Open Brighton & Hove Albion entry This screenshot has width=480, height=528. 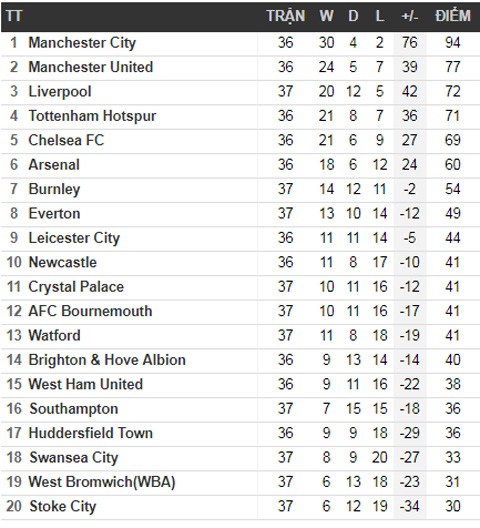[107, 360]
